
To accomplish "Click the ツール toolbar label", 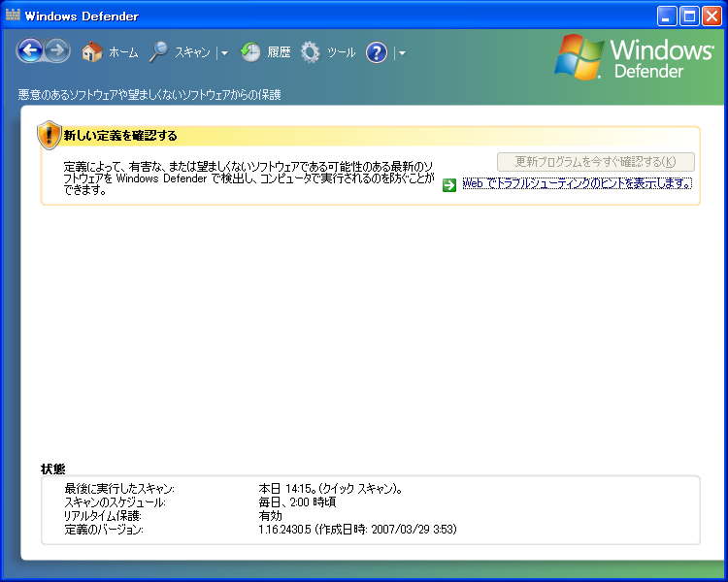I will click(x=342, y=52).
